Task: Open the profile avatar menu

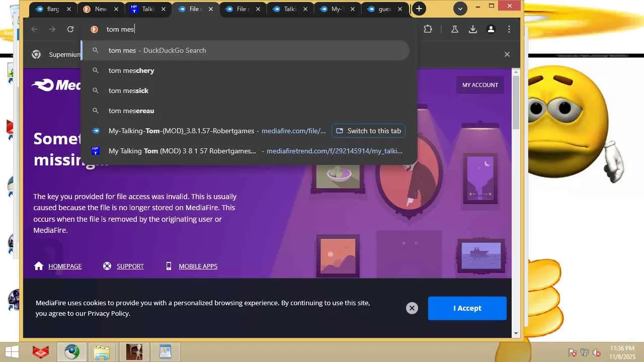Action: [x=491, y=29]
